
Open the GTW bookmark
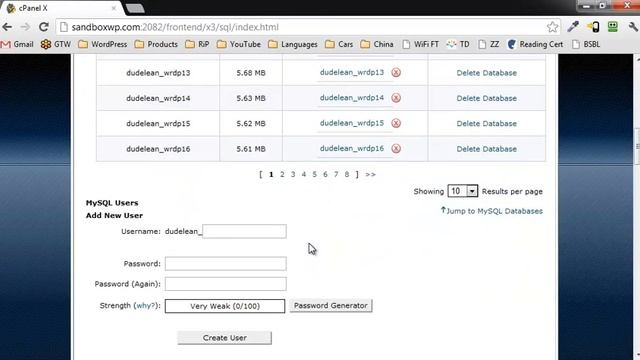coord(56,44)
